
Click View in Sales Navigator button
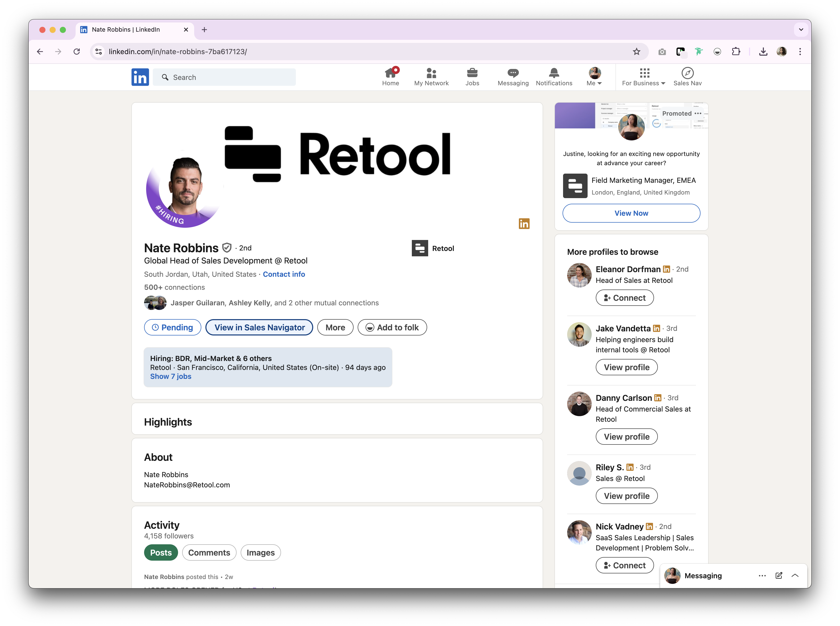coord(259,327)
